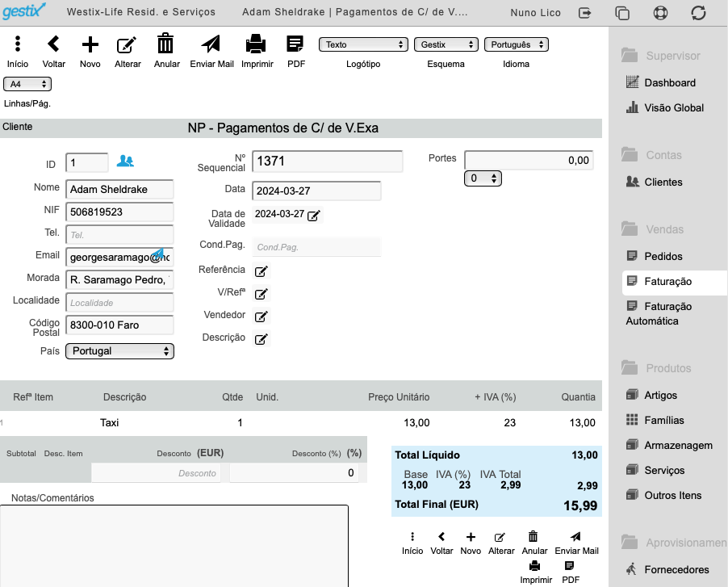Click the Nº Sequencial field with 1371

coord(328,161)
